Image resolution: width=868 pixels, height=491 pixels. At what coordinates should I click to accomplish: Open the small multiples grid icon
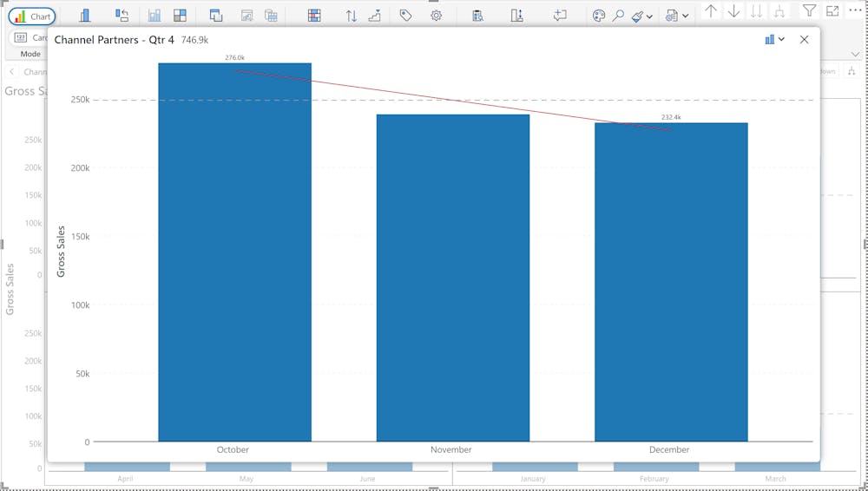coord(180,16)
